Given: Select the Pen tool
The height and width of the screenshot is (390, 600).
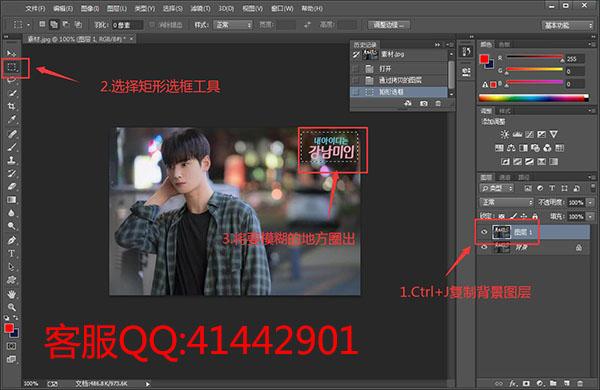Looking at the screenshot, I should [12, 240].
